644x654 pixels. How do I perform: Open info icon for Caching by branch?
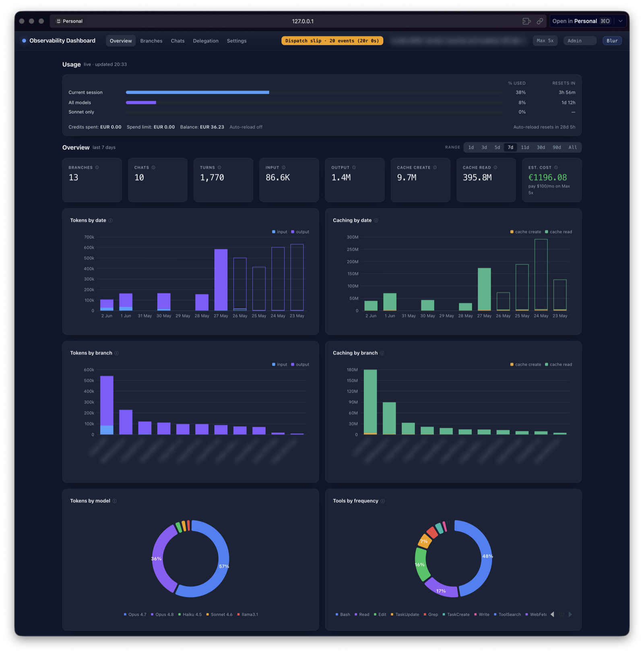coord(382,353)
